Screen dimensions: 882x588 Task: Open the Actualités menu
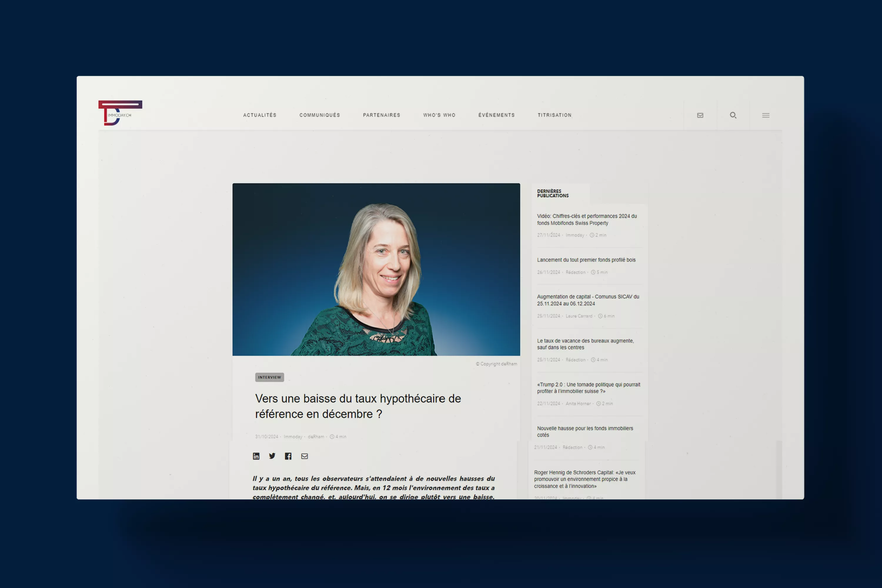pyautogui.click(x=260, y=115)
